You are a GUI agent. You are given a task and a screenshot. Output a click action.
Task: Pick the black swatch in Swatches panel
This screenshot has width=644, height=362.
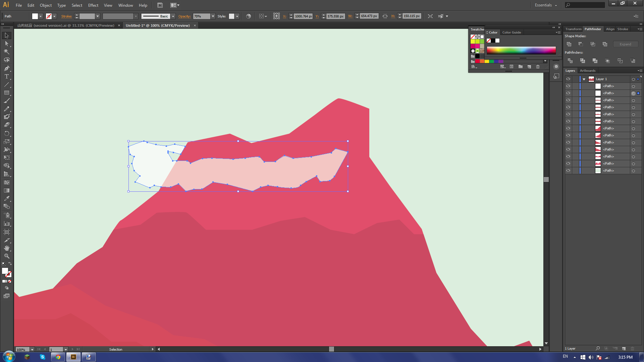tap(477, 56)
